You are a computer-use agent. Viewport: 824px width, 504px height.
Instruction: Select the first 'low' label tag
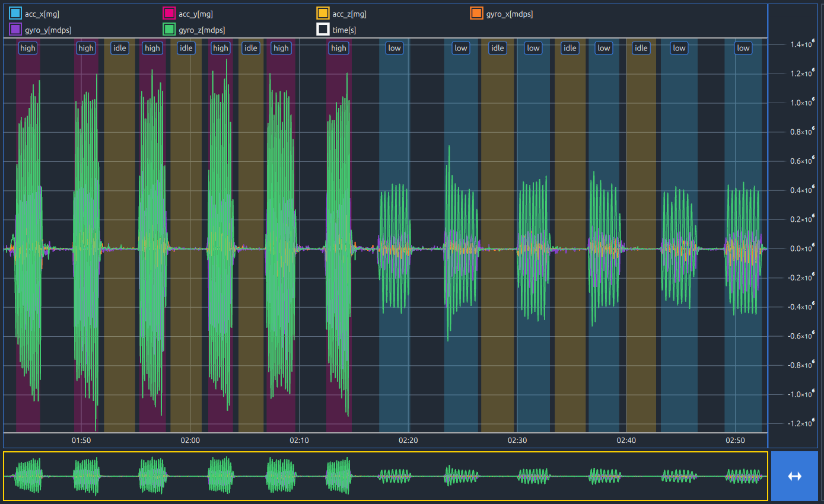394,48
